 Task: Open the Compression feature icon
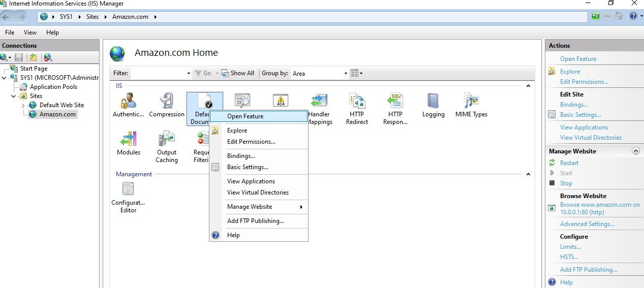[x=167, y=105]
